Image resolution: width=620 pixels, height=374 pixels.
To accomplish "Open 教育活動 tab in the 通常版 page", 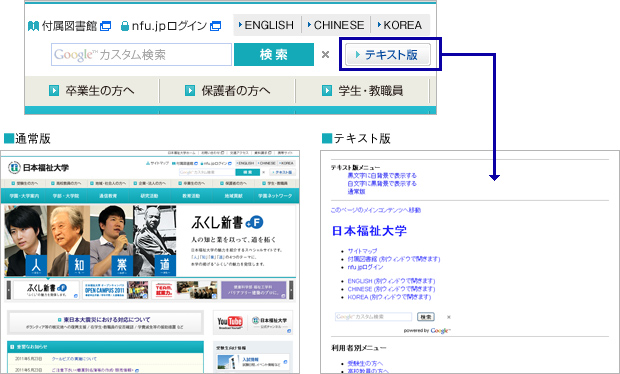I will point(191,196).
